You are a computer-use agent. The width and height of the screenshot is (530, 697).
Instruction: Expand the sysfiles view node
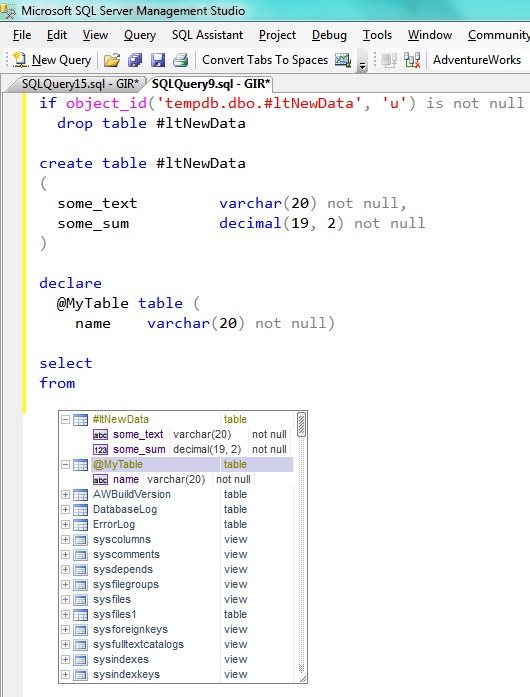[65, 600]
